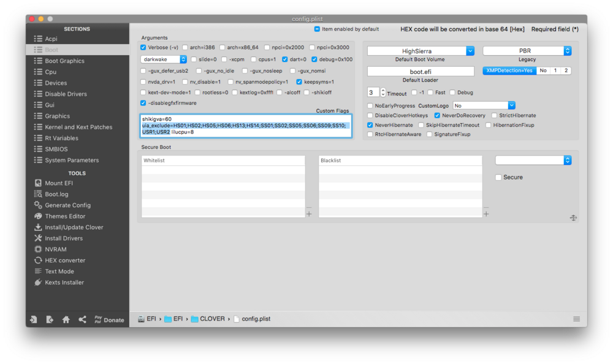Click the home icon in bottom bar

tap(66, 319)
